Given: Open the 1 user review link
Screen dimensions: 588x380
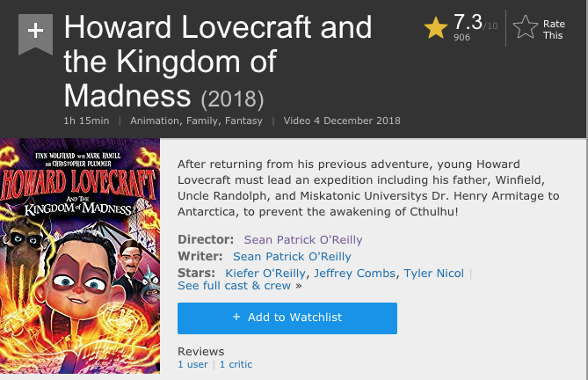Looking at the screenshot, I should pos(193,364).
